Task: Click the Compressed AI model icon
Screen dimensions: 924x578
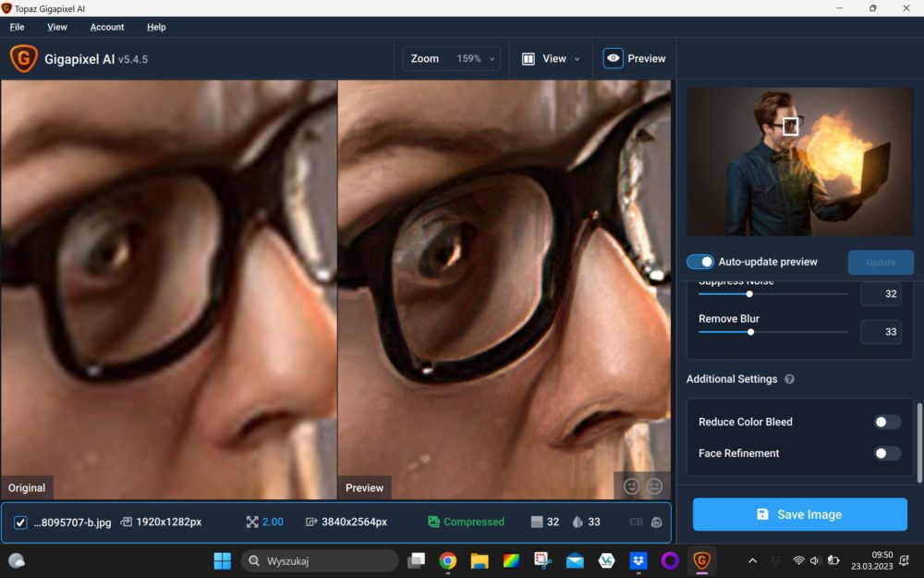Action: click(x=433, y=522)
